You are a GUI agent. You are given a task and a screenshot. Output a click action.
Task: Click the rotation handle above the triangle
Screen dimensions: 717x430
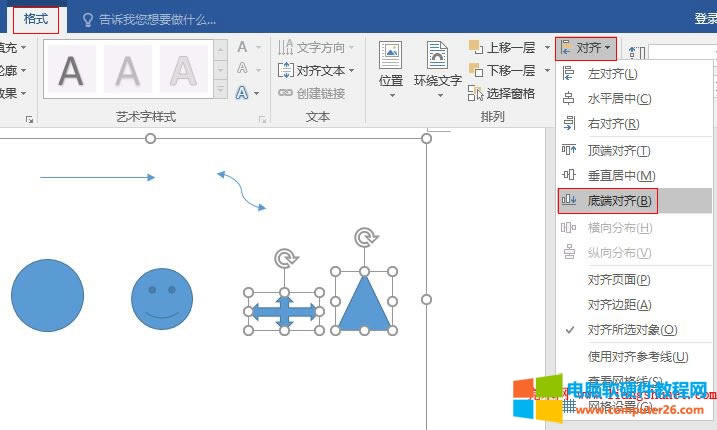point(366,238)
